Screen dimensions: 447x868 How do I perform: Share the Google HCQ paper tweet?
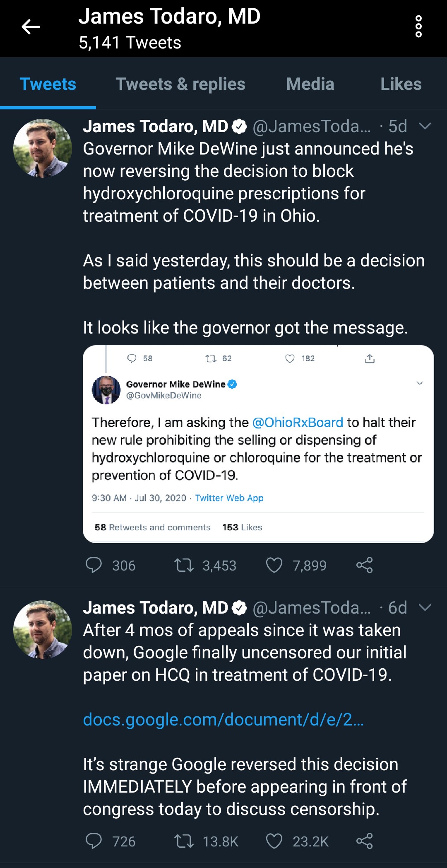pyautogui.click(x=364, y=841)
